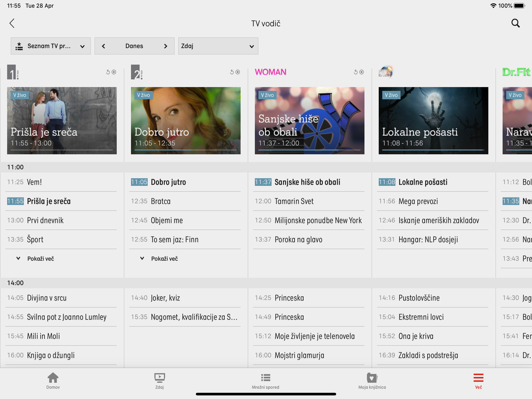Open 15:35 Nogomet, kvalifikacije program
The image size is (532, 399).
[x=185, y=317]
